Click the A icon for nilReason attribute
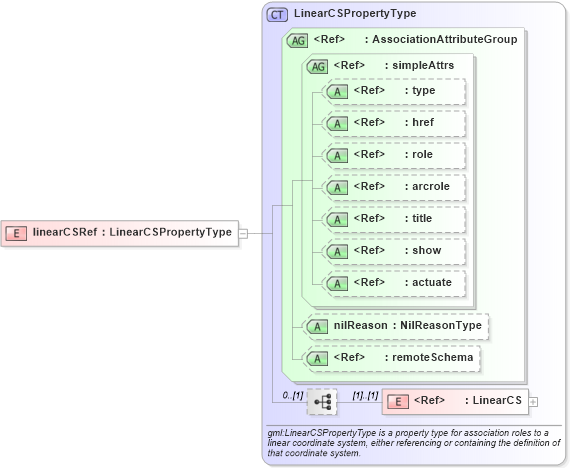The image size is (570, 468). coord(317,327)
